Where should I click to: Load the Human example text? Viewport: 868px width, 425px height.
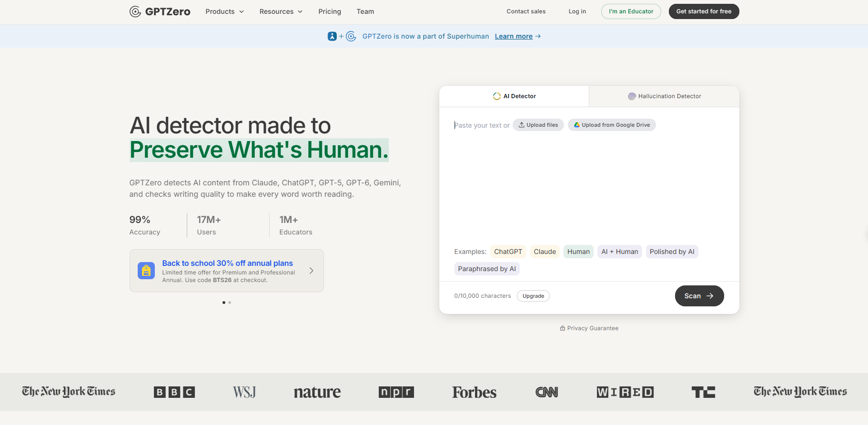tap(578, 252)
